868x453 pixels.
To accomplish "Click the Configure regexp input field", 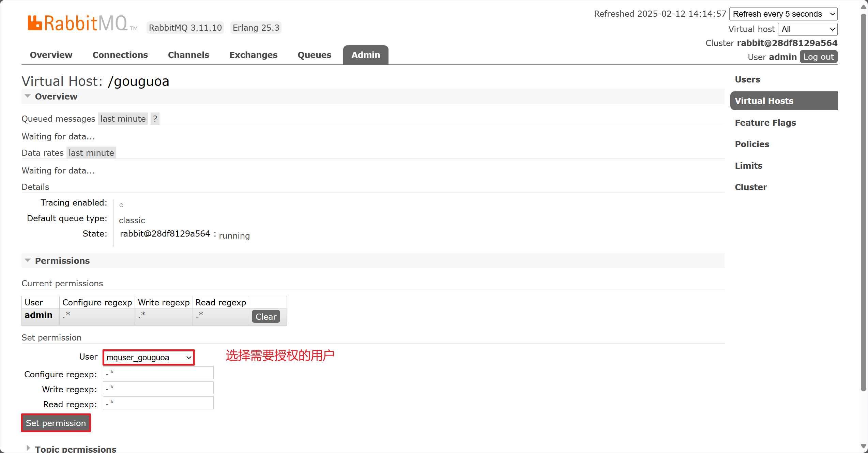I will tap(158, 373).
